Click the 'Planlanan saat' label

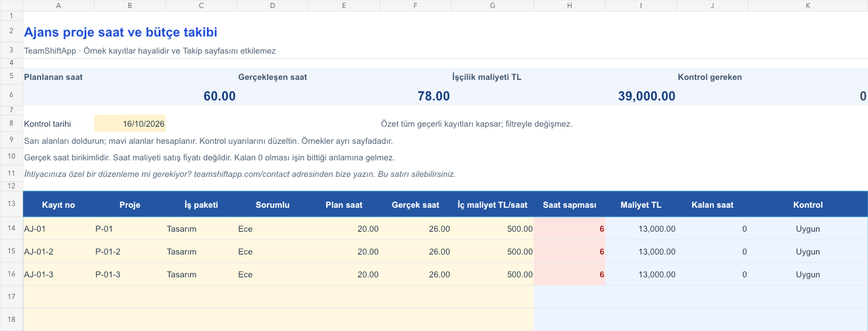click(53, 77)
